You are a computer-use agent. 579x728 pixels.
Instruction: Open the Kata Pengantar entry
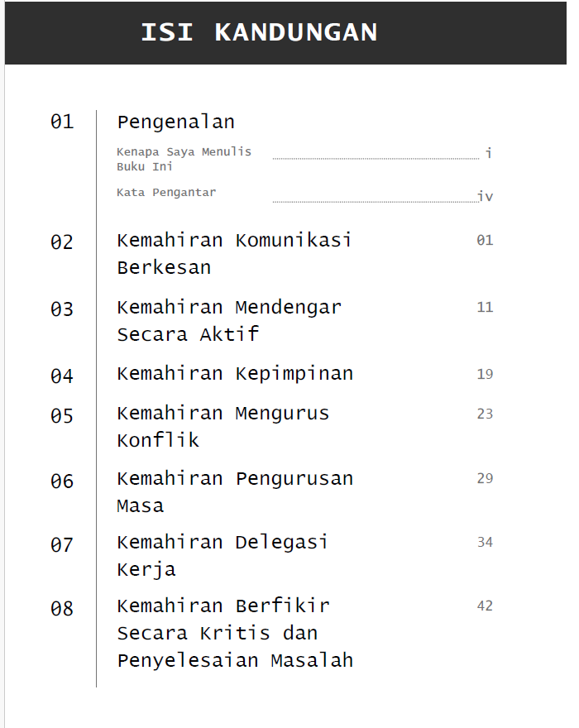(166, 193)
